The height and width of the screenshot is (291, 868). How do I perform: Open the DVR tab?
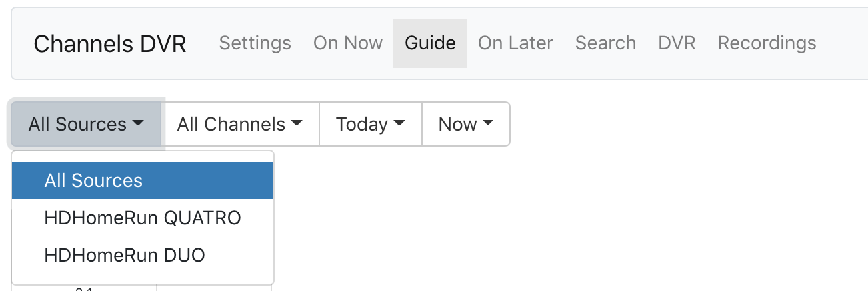677,43
